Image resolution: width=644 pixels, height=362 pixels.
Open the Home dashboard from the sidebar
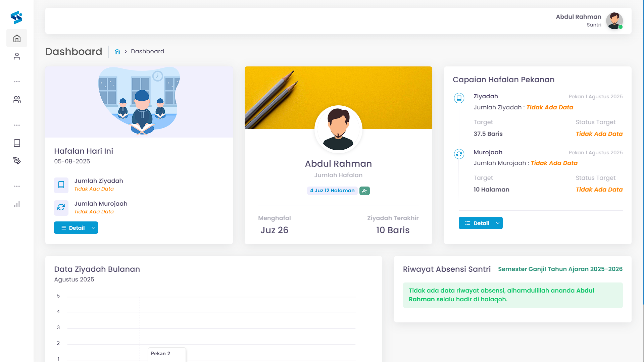17,38
